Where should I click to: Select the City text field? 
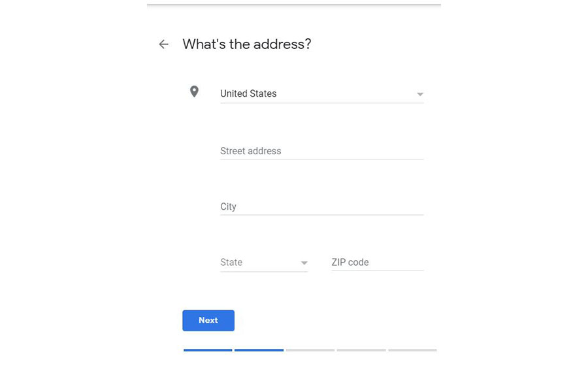pos(321,206)
